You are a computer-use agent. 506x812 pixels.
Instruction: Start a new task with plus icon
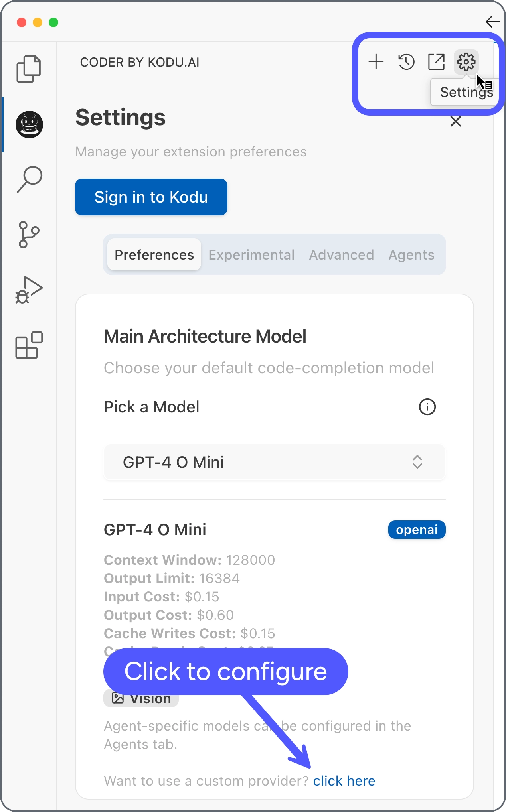pos(376,62)
